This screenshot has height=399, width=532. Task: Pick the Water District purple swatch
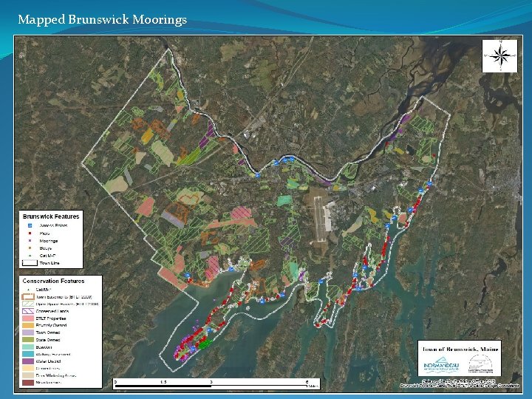tap(28, 361)
